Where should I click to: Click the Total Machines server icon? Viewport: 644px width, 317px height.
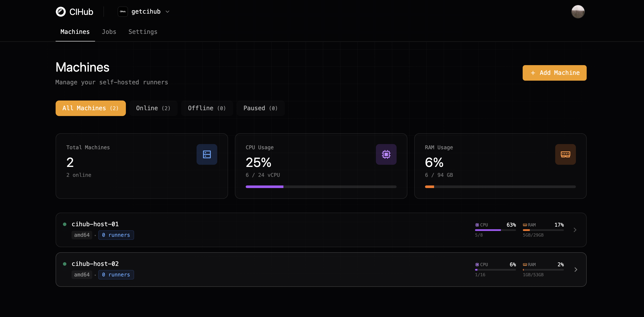coord(207,154)
